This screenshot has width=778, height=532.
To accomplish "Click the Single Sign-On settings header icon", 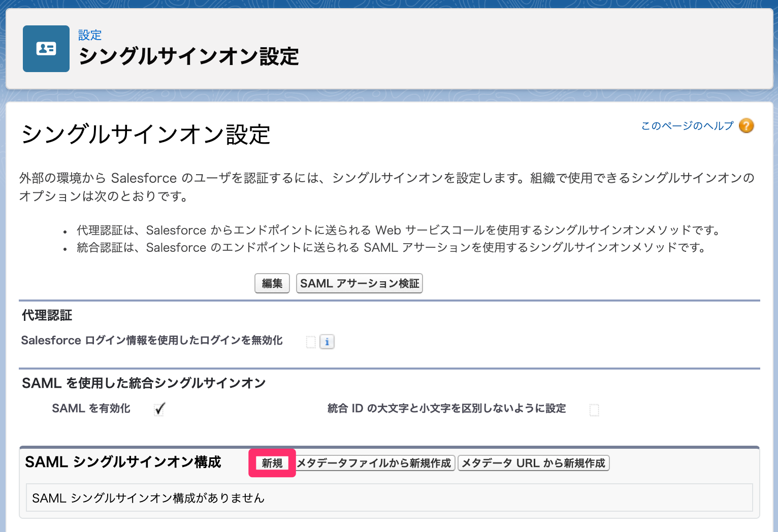I will coord(46,49).
